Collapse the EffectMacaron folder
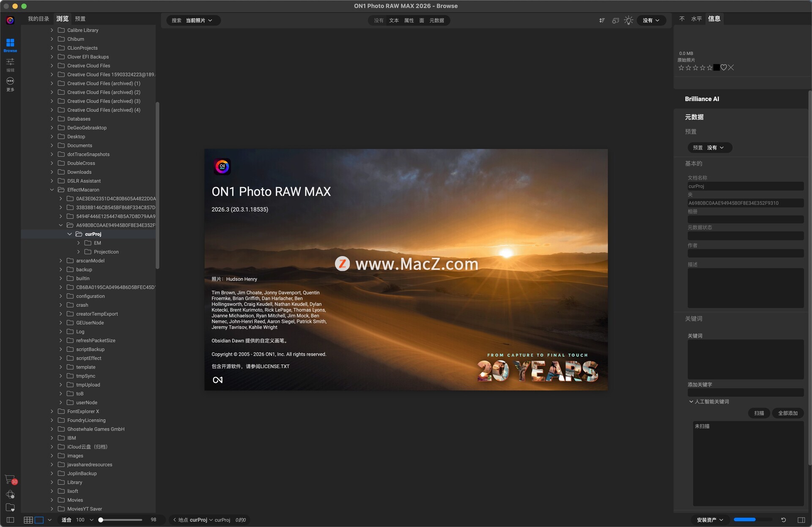This screenshot has width=812, height=527. (x=52, y=190)
